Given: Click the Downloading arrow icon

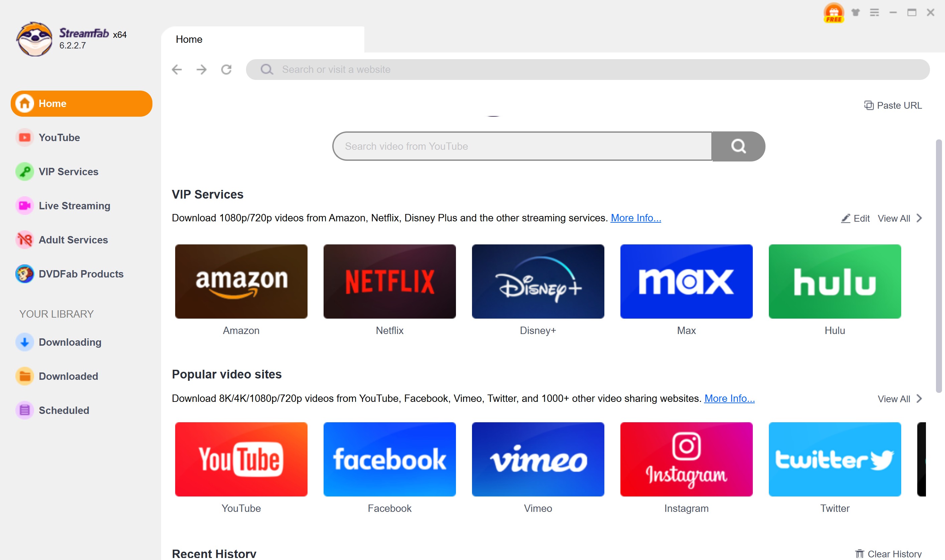Looking at the screenshot, I should pos(24,342).
